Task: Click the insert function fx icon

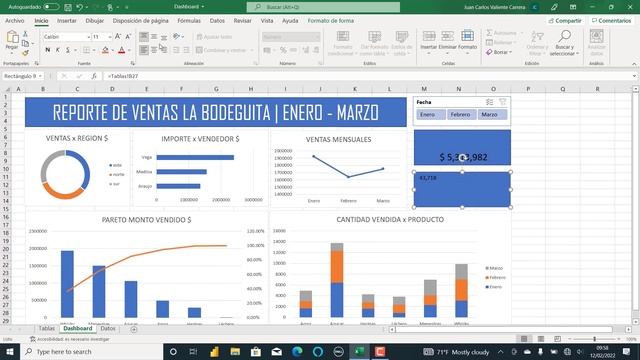Action: click(x=94, y=76)
